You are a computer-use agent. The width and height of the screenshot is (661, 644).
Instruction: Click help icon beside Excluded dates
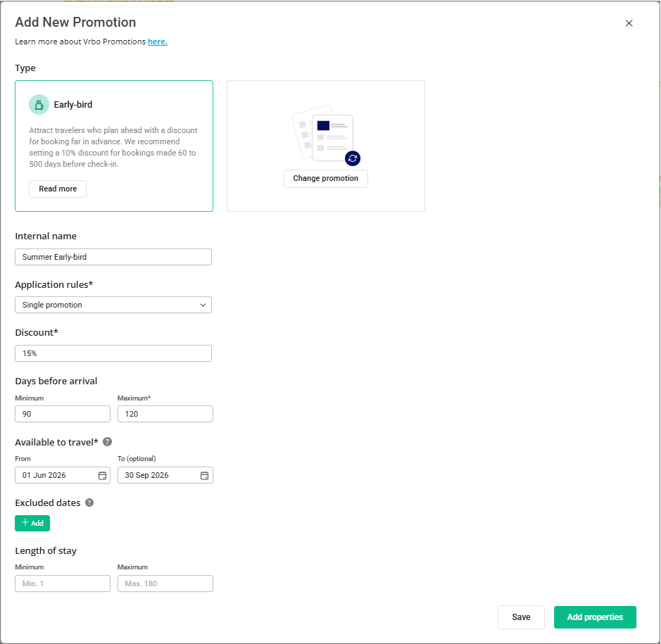click(89, 503)
